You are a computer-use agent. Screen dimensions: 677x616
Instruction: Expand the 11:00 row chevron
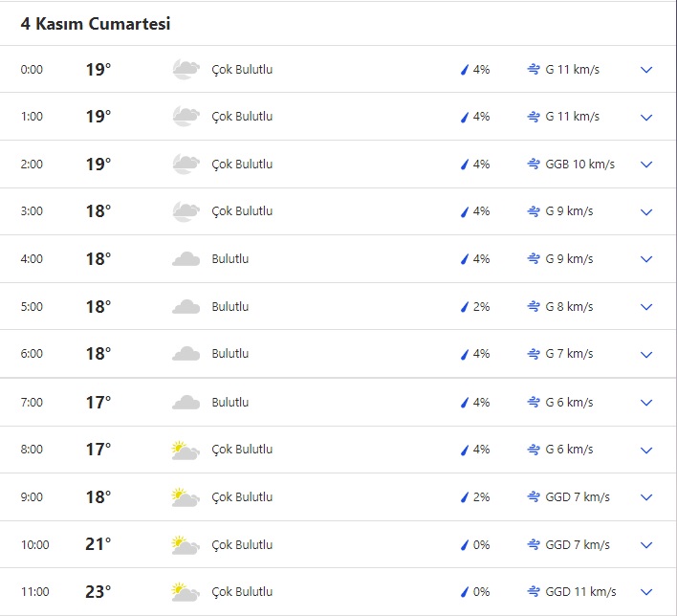click(x=646, y=592)
